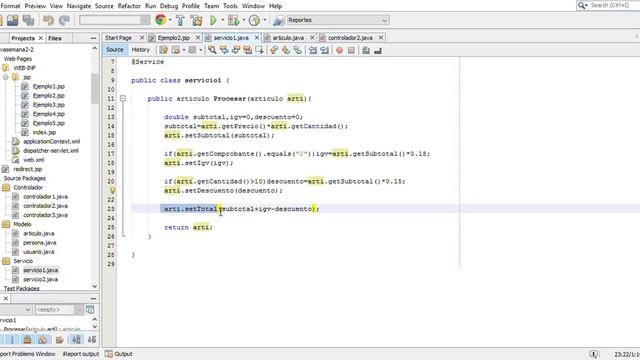This screenshot has height=360, width=640.
Task: Toggle Sort by Source in Navigator
Action: pos(92,340)
